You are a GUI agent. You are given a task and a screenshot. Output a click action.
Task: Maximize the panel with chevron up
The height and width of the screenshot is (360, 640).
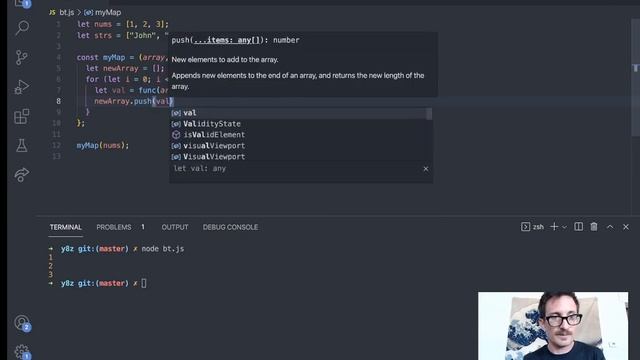610,227
